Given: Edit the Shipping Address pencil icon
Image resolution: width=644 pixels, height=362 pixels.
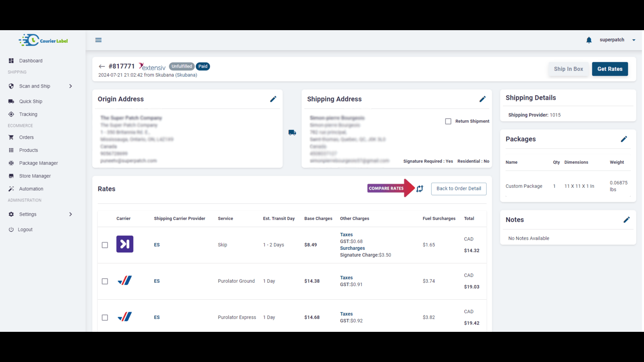Looking at the screenshot, I should click(x=483, y=99).
